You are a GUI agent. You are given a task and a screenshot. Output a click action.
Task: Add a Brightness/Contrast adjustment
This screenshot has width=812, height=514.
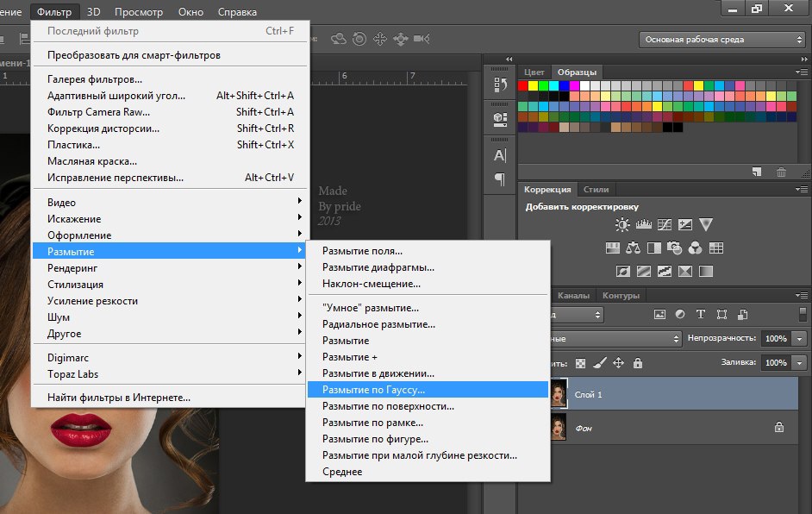pyautogui.click(x=622, y=225)
